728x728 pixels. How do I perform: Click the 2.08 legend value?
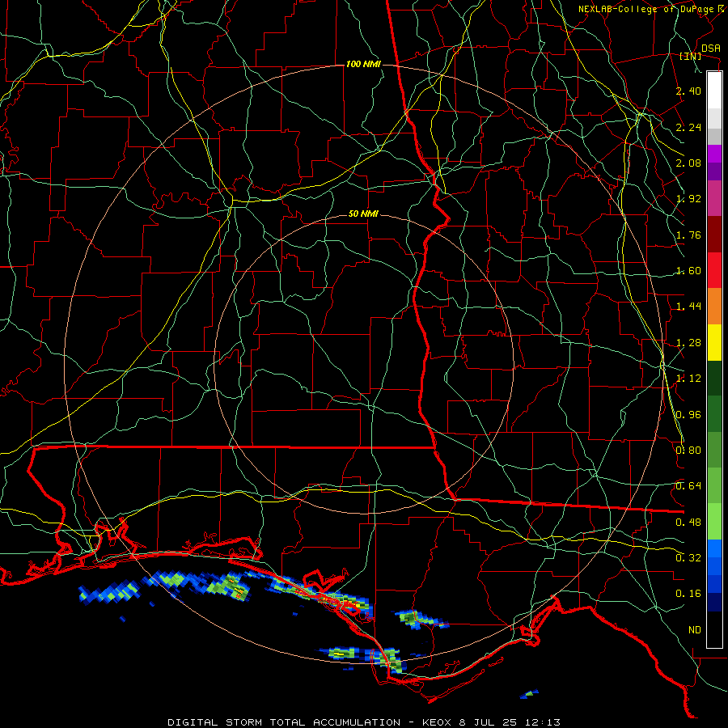click(x=688, y=163)
